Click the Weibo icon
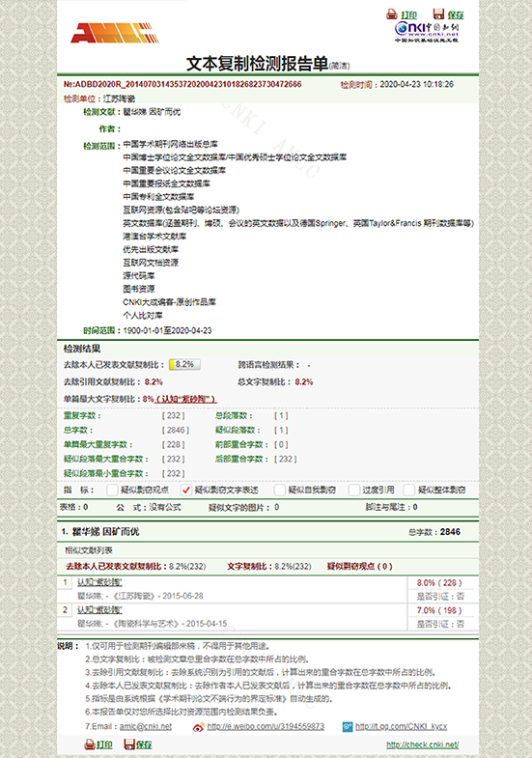This screenshot has height=758, width=532. point(198,727)
